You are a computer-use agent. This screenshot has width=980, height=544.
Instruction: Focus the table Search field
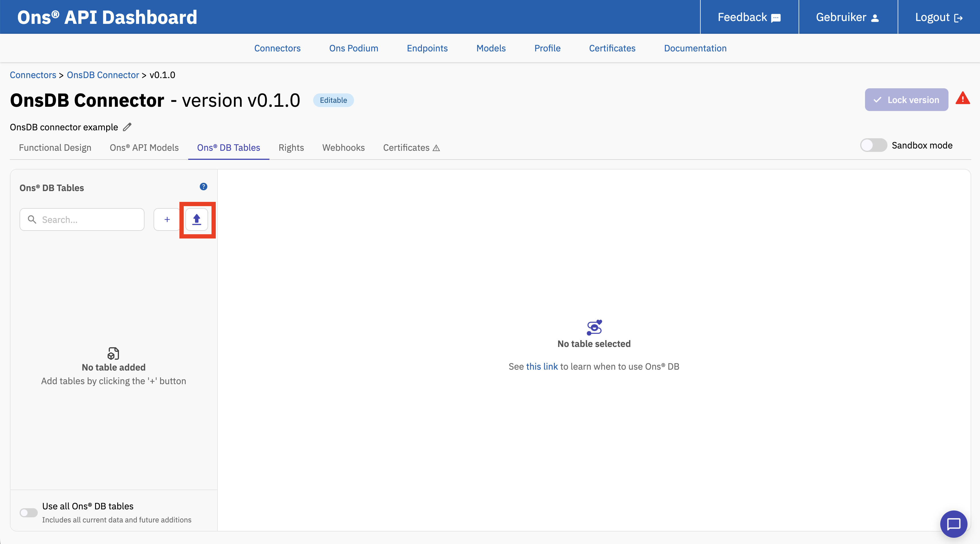[x=82, y=219]
